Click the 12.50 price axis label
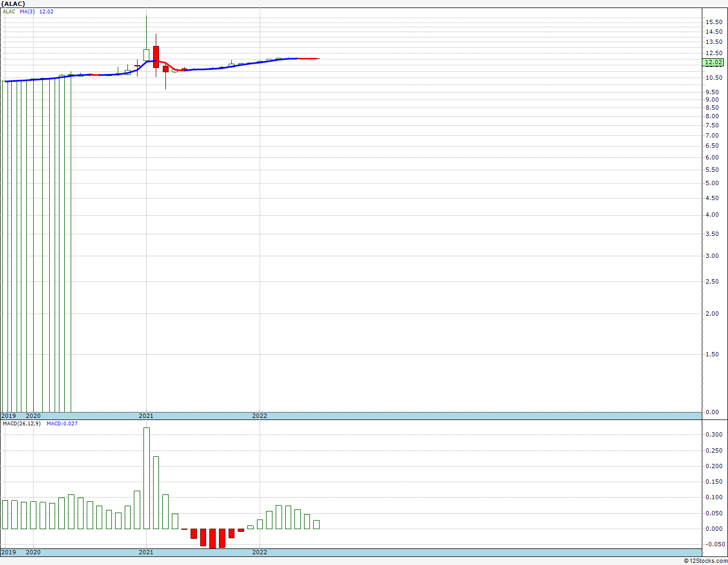This screenshot has width=728, height=565. coord(714,53)
